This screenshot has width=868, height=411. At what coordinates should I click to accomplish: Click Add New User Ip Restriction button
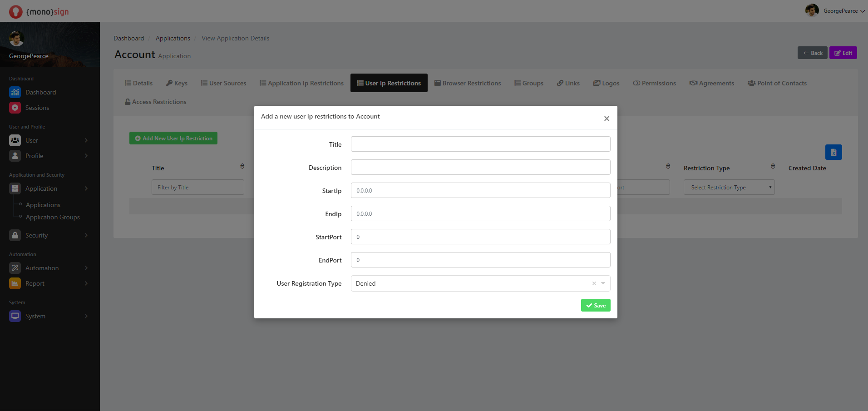point(173,138)
